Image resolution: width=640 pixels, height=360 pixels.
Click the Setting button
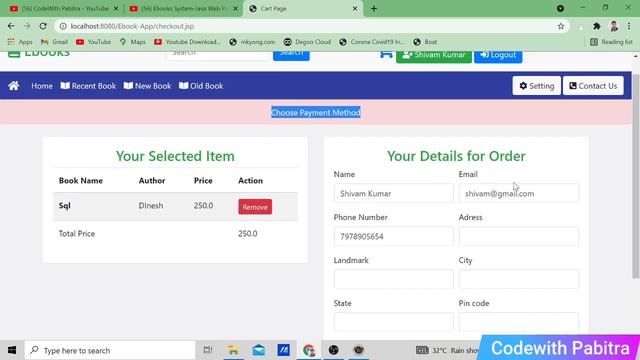(x=537, y=86)
